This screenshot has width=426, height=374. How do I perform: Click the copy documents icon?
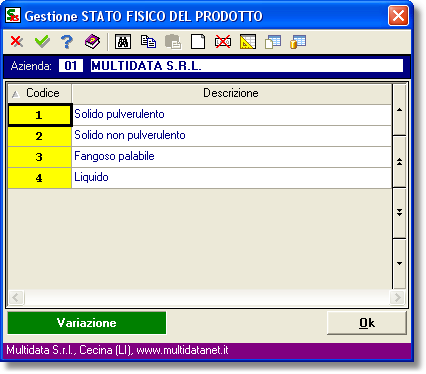tap(148, 42)
